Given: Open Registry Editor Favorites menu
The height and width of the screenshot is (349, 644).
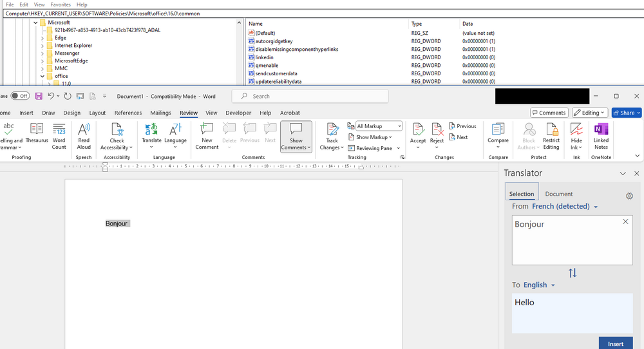Looking at the screenshot, I should pyautogui.click(x=61, y=5).
